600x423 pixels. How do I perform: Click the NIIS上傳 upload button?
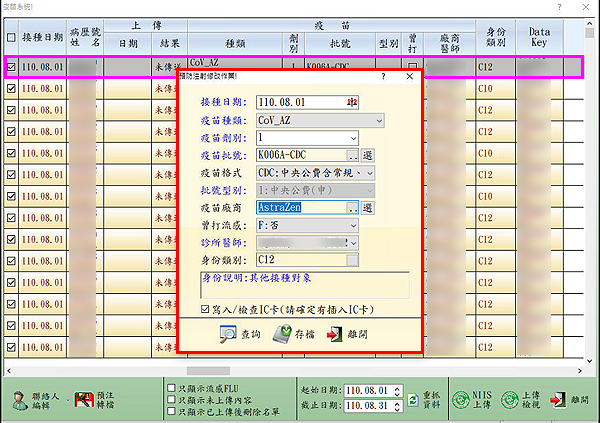(465, 399)
